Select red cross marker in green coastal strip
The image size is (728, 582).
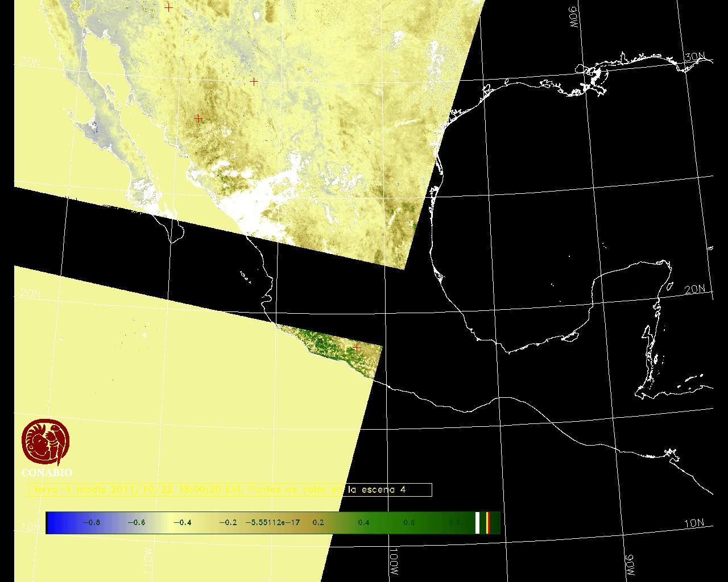356,347
